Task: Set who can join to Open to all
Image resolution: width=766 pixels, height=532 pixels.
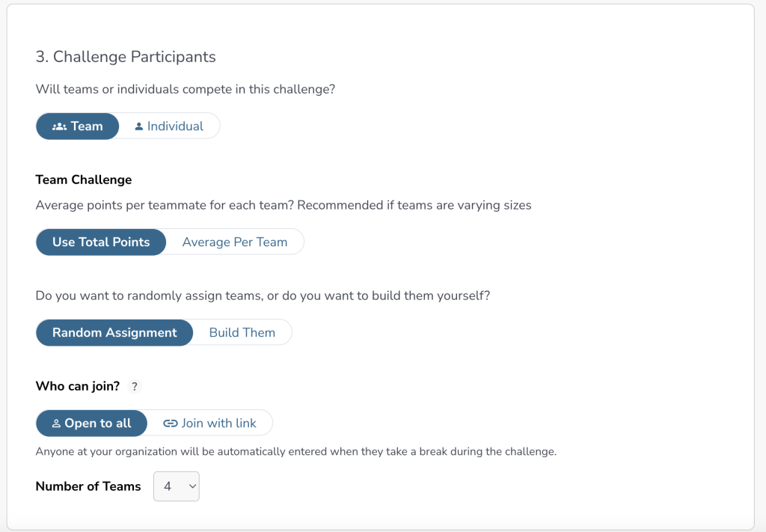Action: point(91,424)
